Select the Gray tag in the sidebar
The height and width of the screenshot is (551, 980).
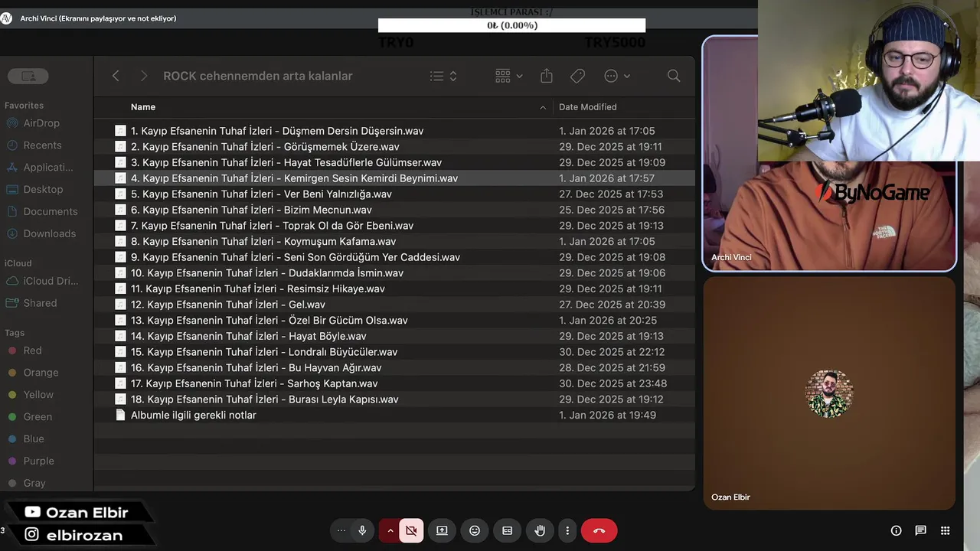[x=27, y=484]
